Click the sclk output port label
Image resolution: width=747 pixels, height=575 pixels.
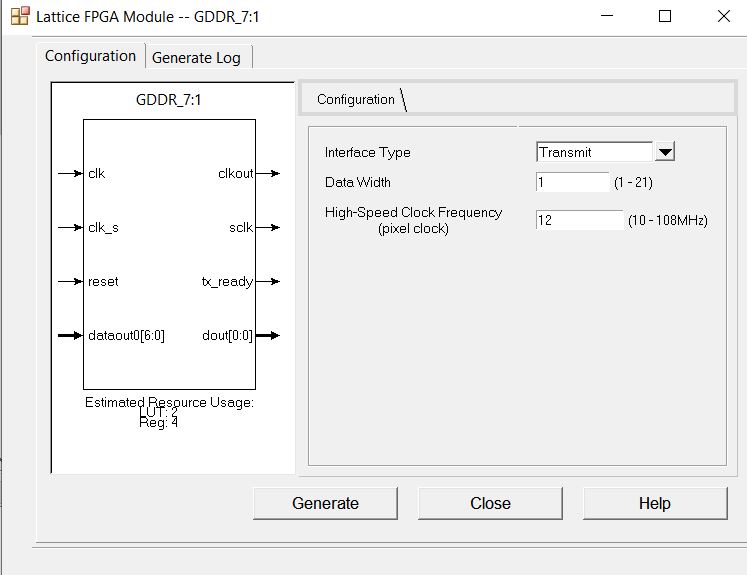[x=241, y=228]
